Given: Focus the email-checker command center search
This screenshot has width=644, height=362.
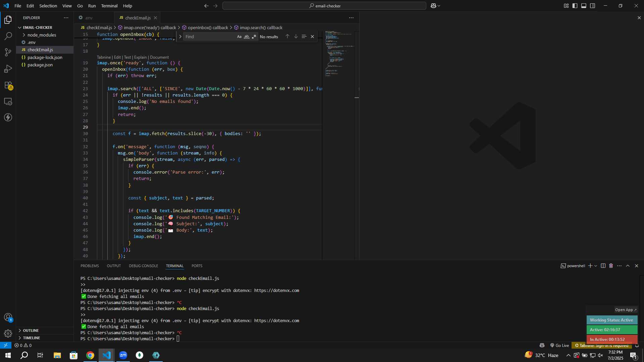Looking at the screenshot, I should (x=324, y=6).
